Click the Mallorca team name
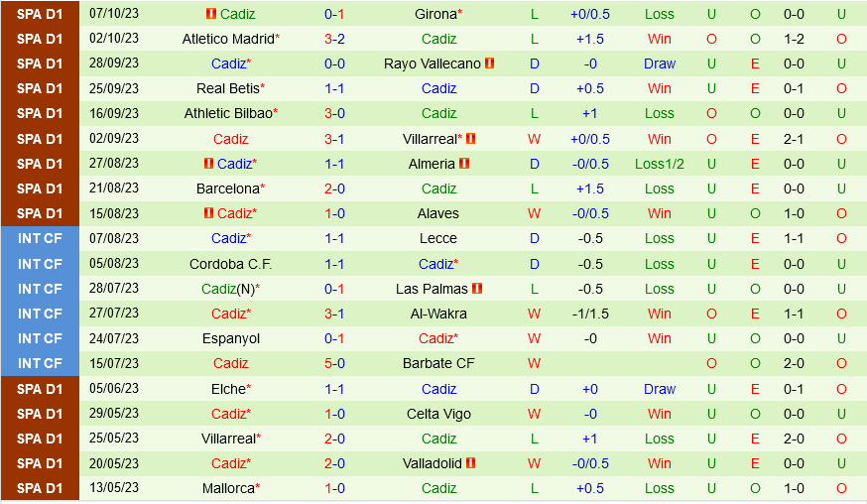 227,488
